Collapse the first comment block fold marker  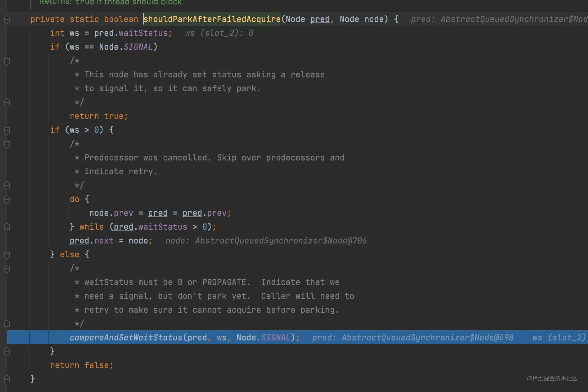[7, 61]
